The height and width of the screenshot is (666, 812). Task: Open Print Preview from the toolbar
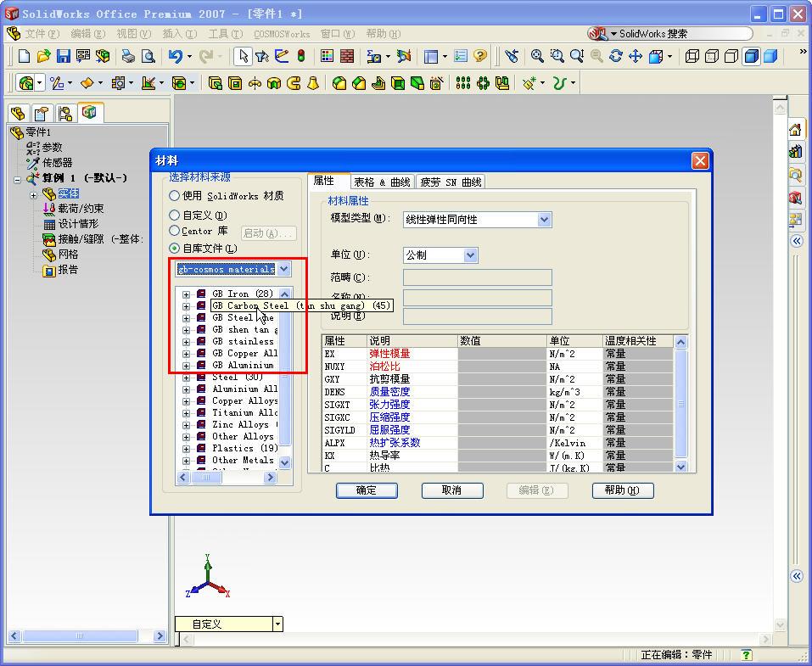click(x=148, y=56)
